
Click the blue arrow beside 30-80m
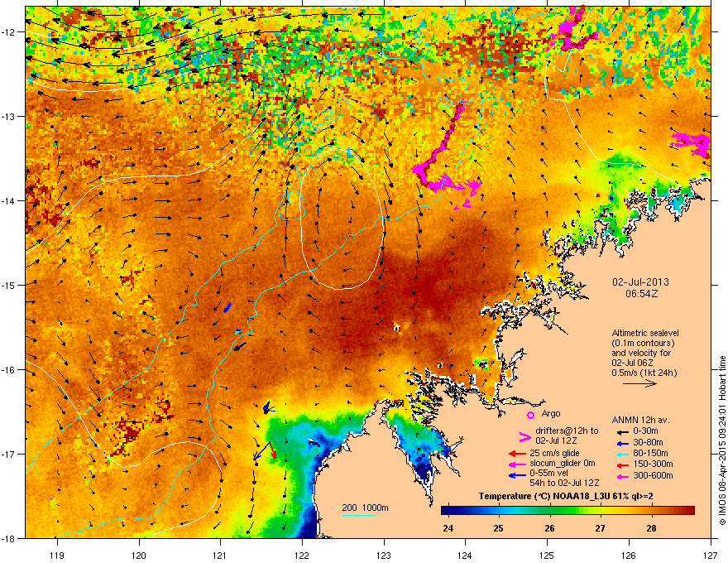[623, 443]
